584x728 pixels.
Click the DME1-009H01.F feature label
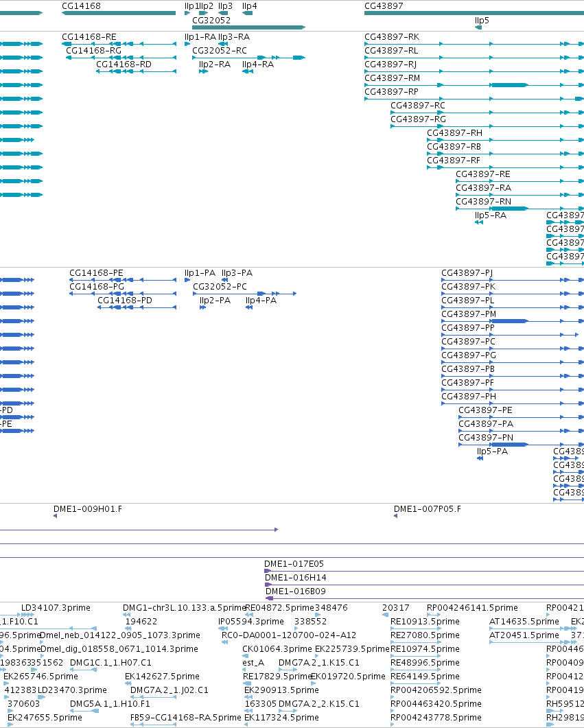(x=88, y=509)
